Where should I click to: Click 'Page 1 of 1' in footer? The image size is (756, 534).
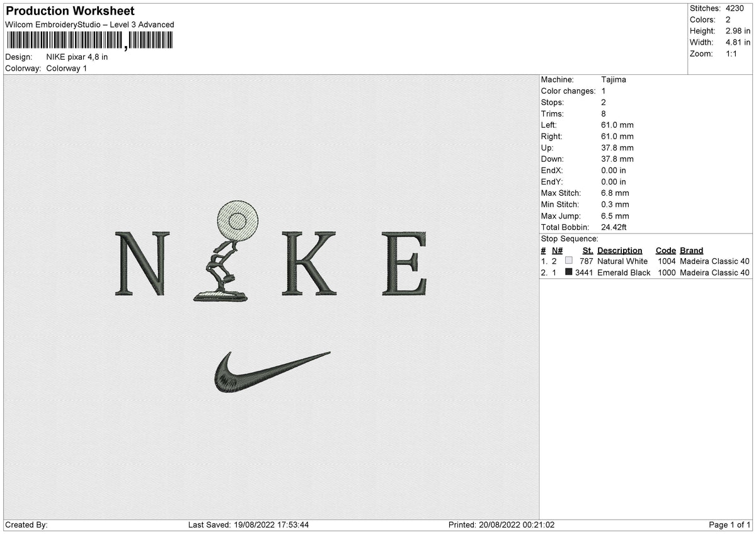730,525
